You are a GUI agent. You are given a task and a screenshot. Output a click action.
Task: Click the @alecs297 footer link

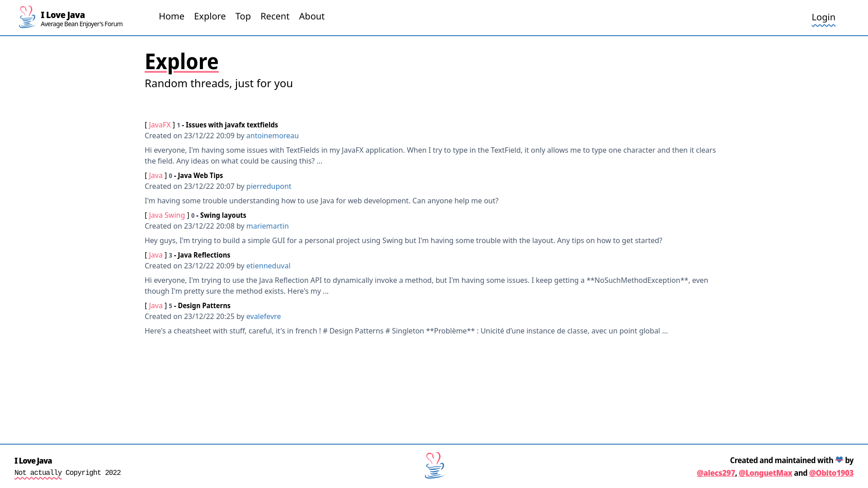[715, 473]
